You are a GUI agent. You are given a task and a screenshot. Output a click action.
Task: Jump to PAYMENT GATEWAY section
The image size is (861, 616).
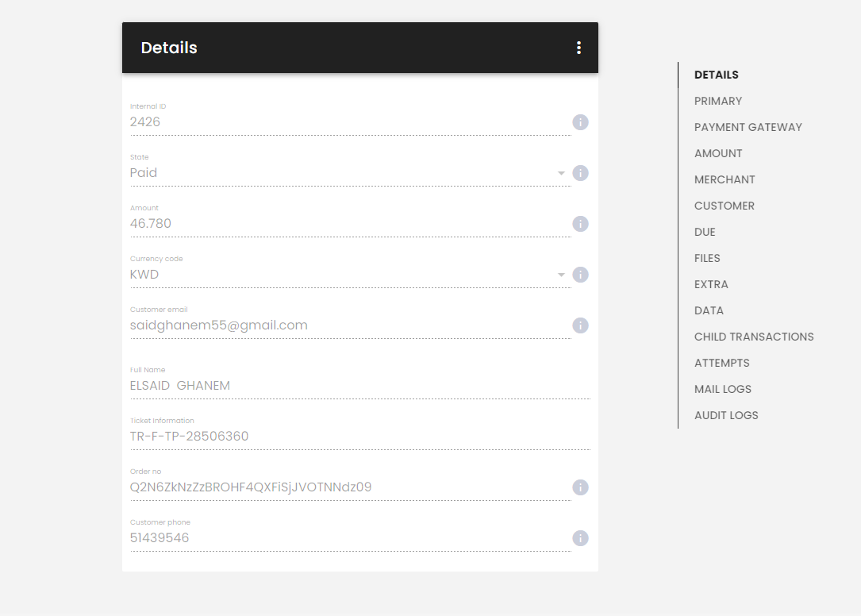click(748, 127)
